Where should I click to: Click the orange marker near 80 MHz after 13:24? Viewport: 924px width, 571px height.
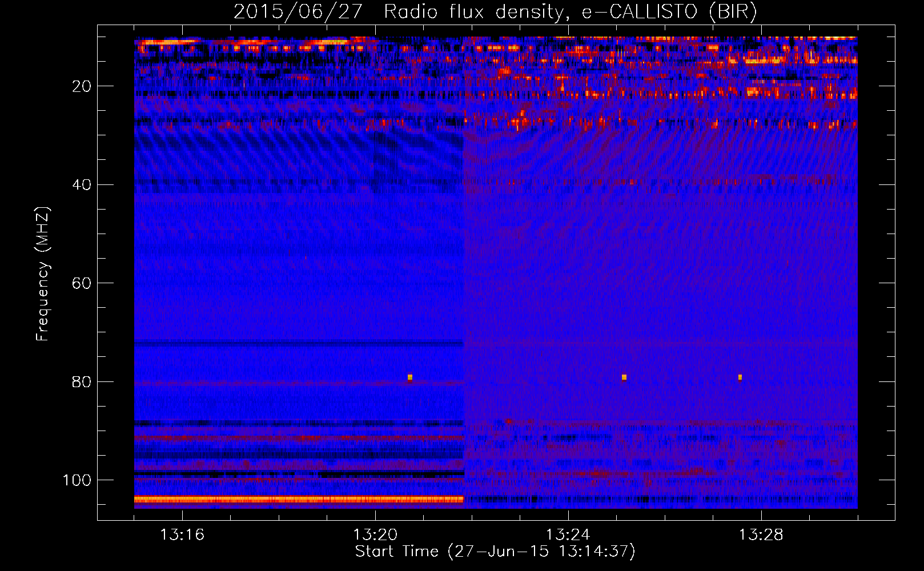tap(624, 377)
